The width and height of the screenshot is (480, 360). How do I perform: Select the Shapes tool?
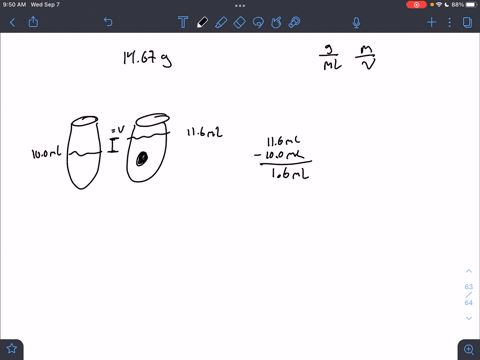276,22
